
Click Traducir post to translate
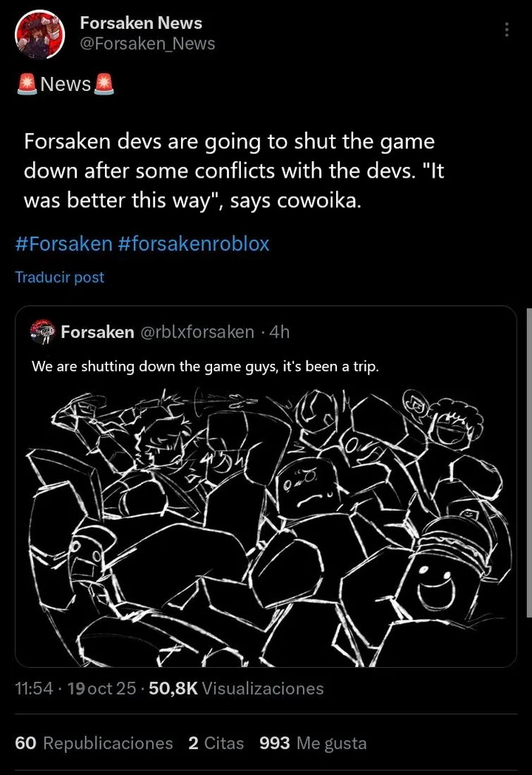pyautogui.click(x=59, y=277)
